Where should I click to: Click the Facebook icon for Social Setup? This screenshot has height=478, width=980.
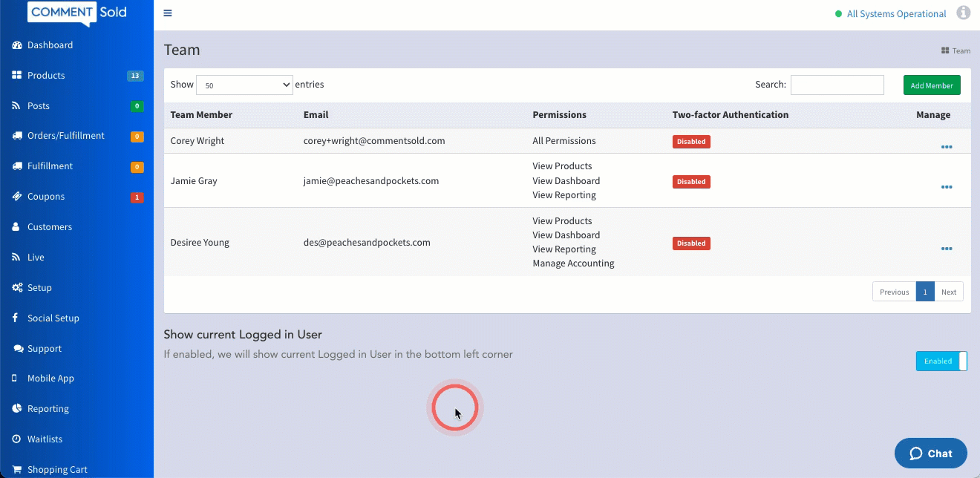pyautogui.click(x=16, y=318)
